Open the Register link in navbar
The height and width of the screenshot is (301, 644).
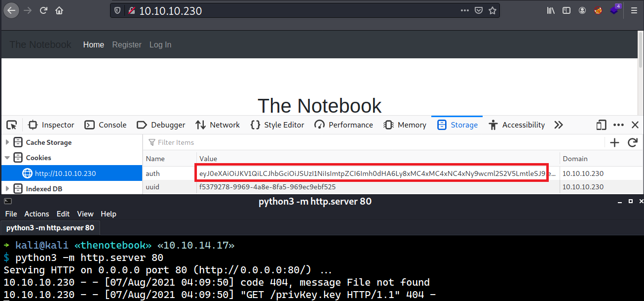pos(127,45)
